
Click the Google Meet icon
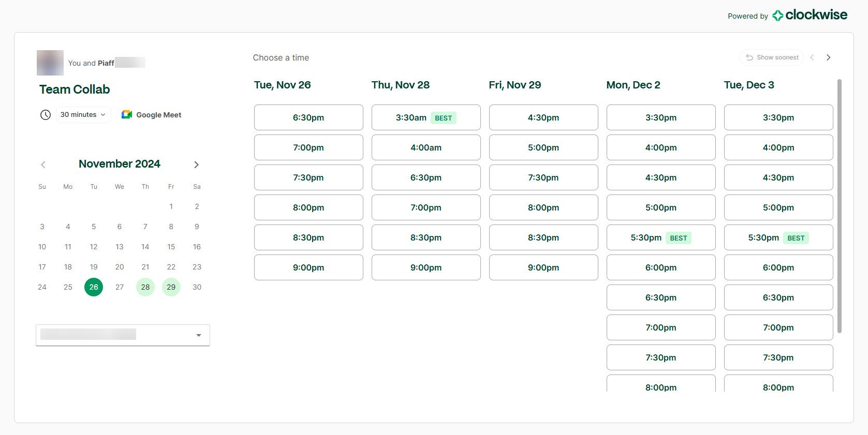[x=126, y=114]
